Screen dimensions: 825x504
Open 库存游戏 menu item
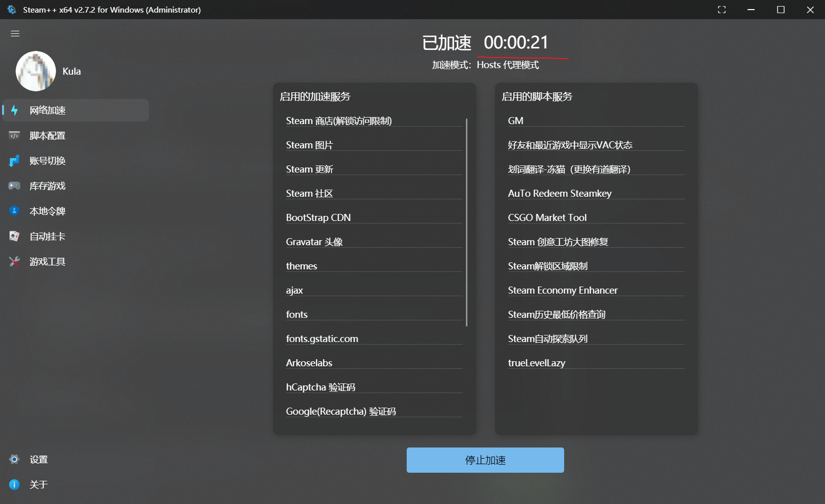(76, 186)
